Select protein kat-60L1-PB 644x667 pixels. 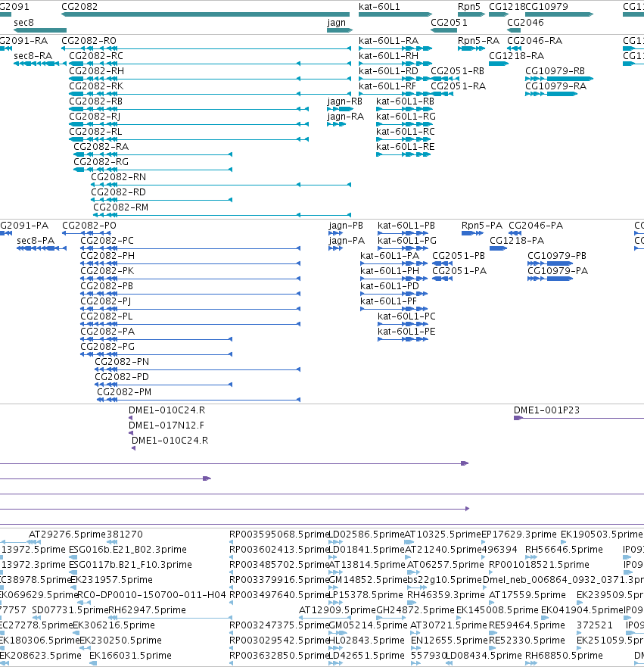(x=403, y=233)
